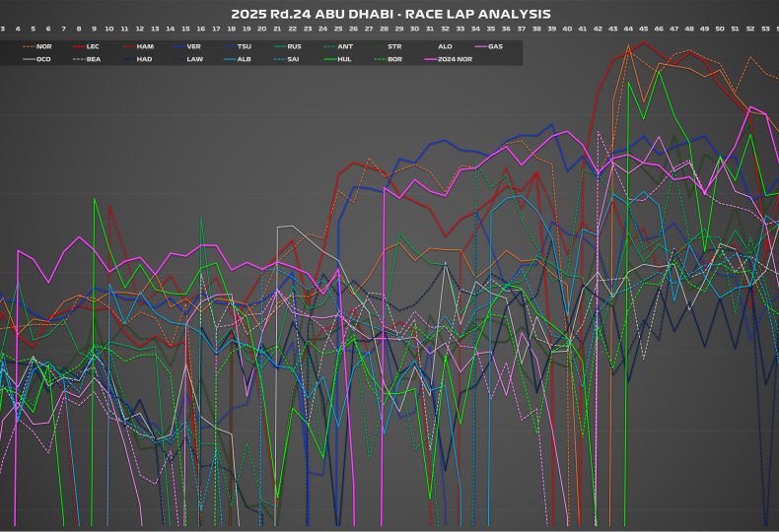Click the TSU legend entry

tap(244, 46)
